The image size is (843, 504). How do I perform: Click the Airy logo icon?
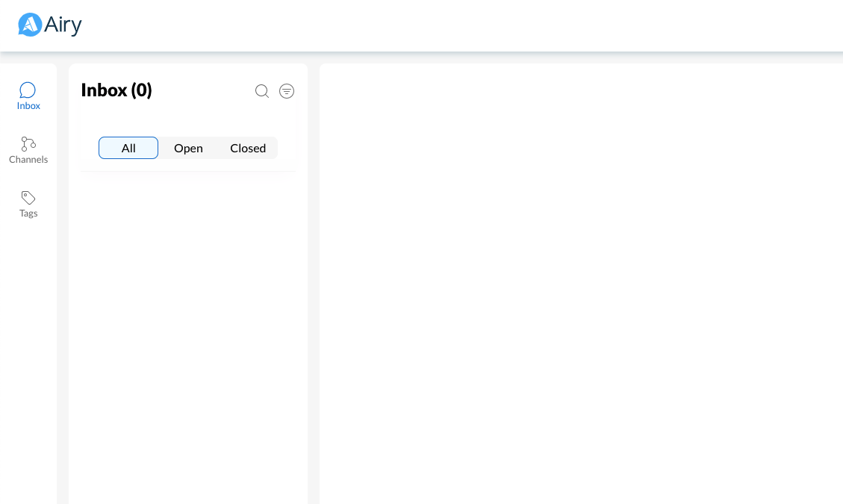30,25
